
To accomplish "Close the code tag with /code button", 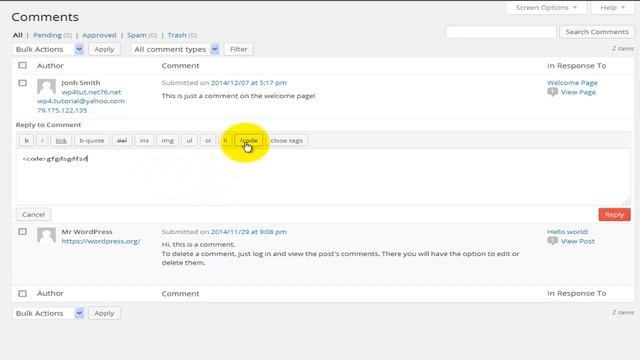I will 249,140.
